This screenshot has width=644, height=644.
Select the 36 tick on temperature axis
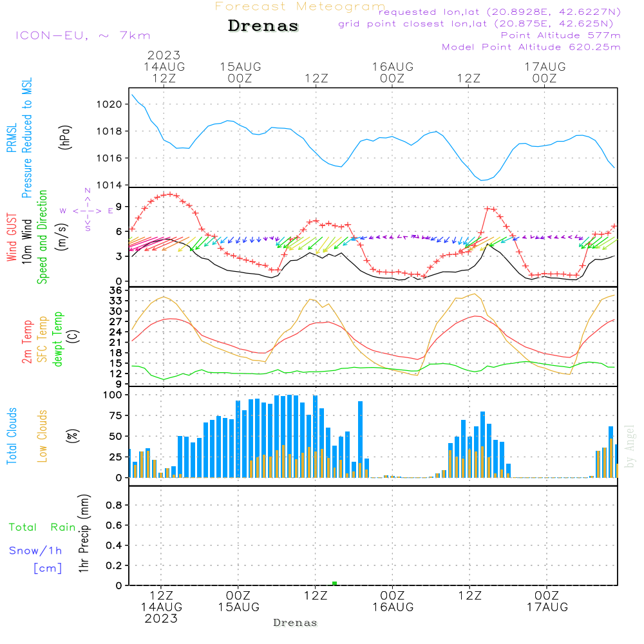tap(115, 290)
